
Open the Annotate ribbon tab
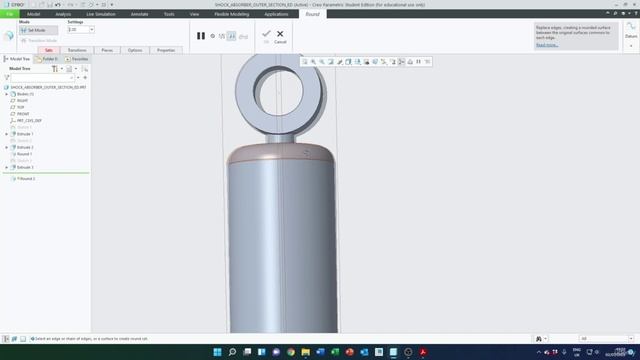pos(140,14)
